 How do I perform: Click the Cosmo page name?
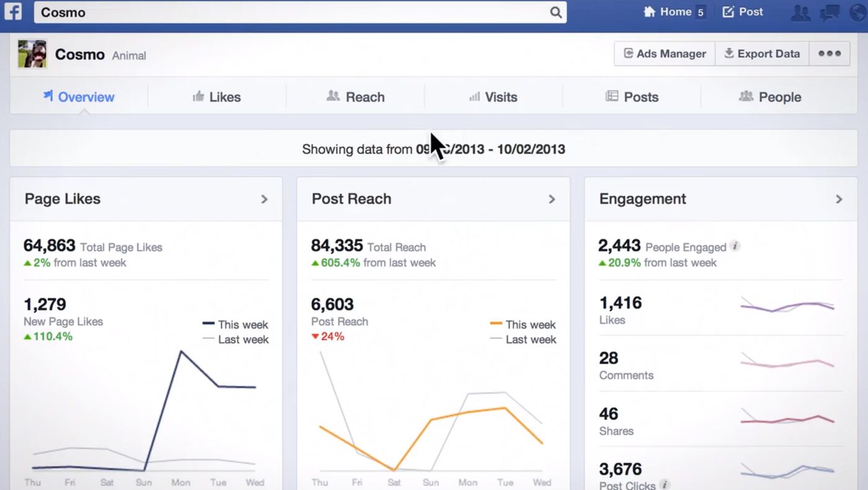80,54
